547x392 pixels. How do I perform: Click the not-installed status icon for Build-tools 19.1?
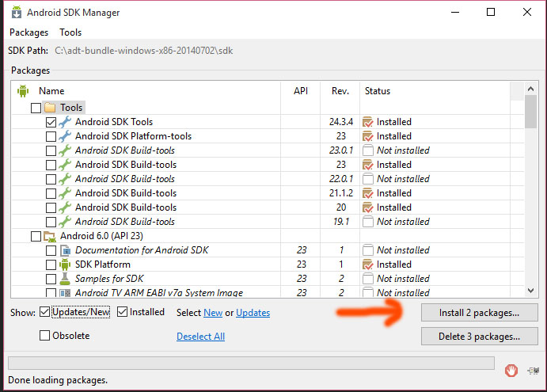[x=367, y=222]
